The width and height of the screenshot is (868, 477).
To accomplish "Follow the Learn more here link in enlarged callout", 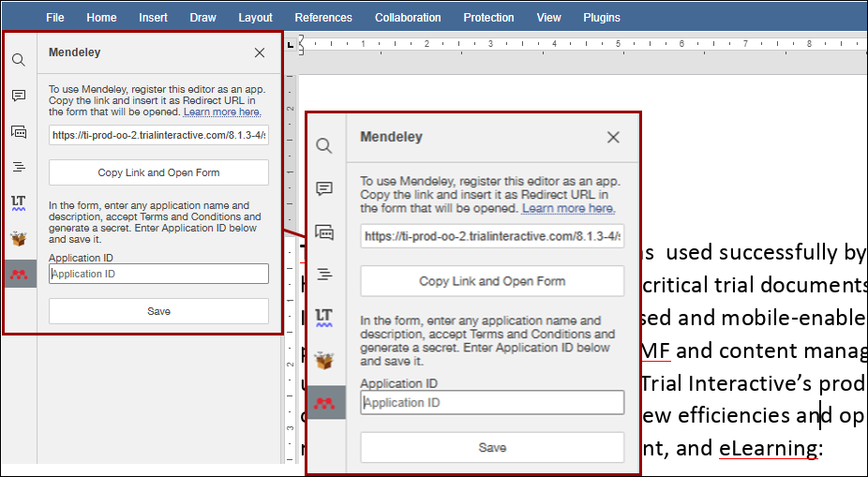I will [x=568, y=208].
